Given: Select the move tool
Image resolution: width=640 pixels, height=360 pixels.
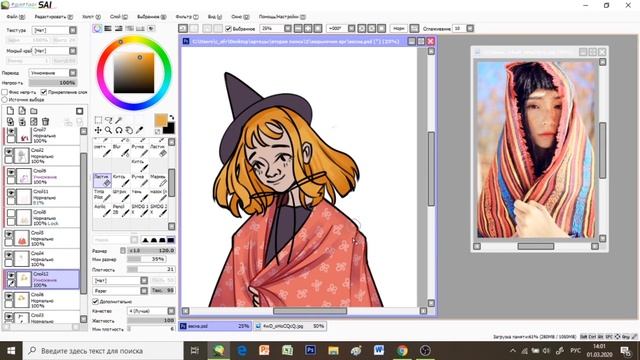Looking at the screenshot, I should coord(98,130).
